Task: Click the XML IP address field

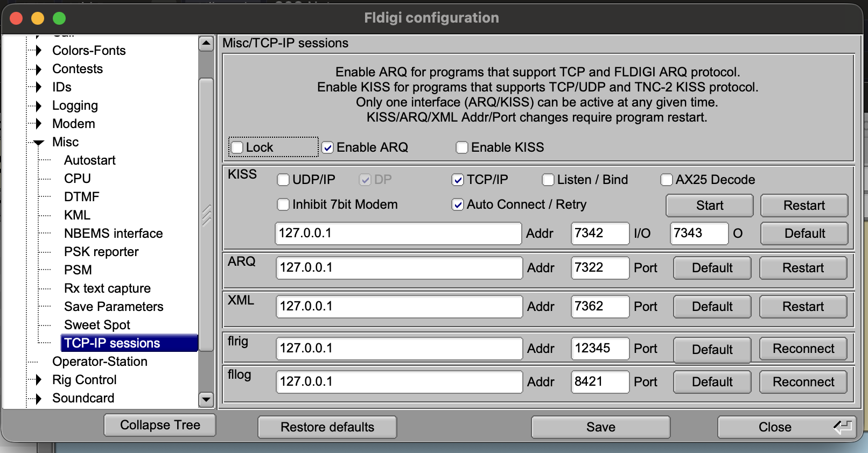Action: (x=399, y=307)
